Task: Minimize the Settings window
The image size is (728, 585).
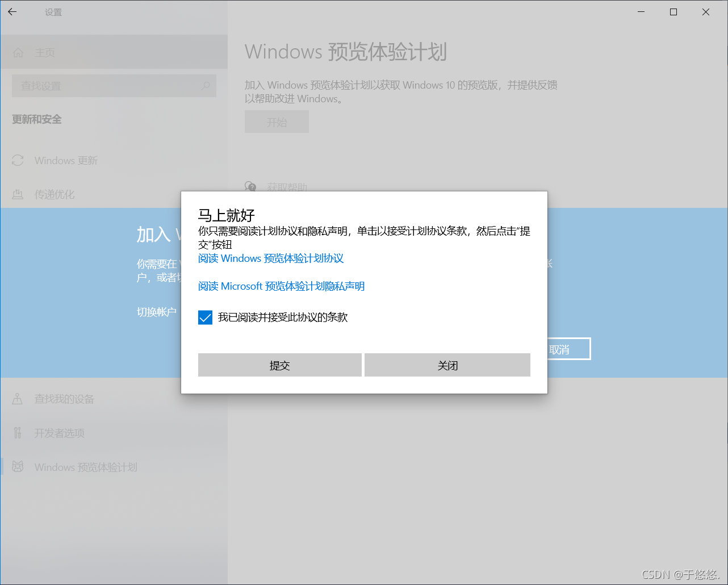Action: point(641,12)
